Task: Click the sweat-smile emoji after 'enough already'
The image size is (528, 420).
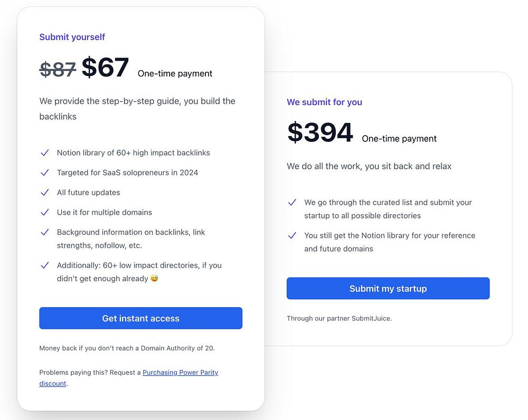Action: click(x=154, y=279)
